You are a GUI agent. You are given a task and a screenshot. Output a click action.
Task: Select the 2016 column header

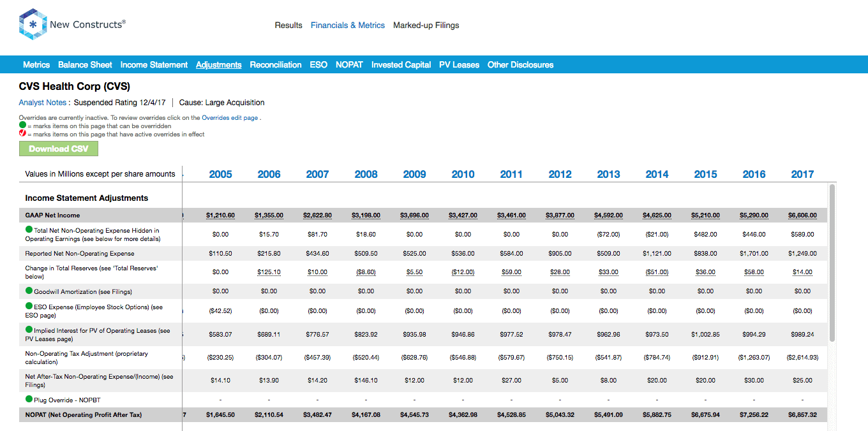pyautogui.click(x=754, y=174)
